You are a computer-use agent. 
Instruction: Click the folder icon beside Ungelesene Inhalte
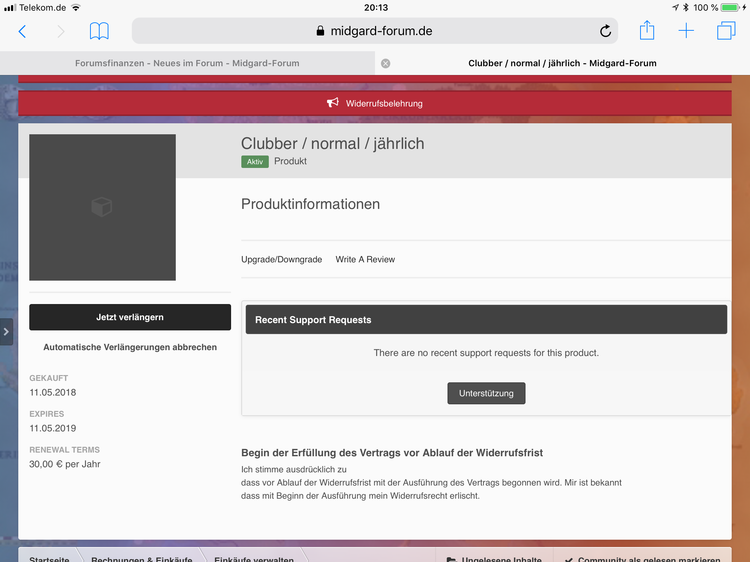click(x=451, y=559)
